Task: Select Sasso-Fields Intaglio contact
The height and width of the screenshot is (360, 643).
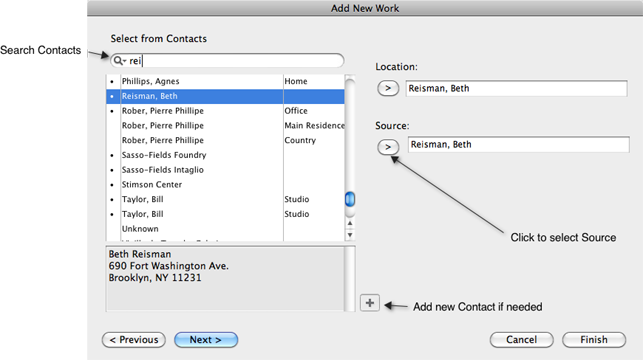Action: (x=225, y=170)
